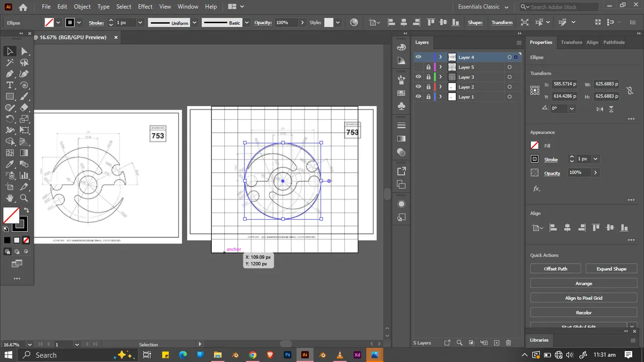Select the Eyedropper tool
Screen dimensions: 644x362
tap(10, 164)
